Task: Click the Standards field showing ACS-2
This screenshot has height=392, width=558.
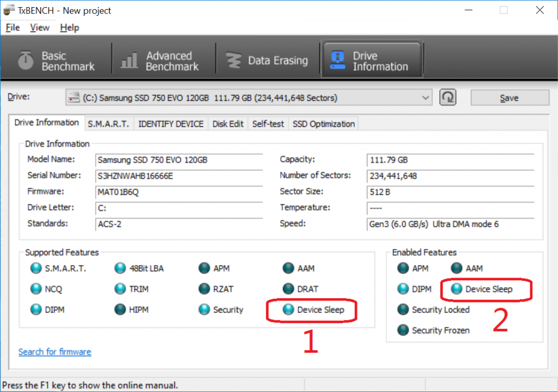Action: 179,224
